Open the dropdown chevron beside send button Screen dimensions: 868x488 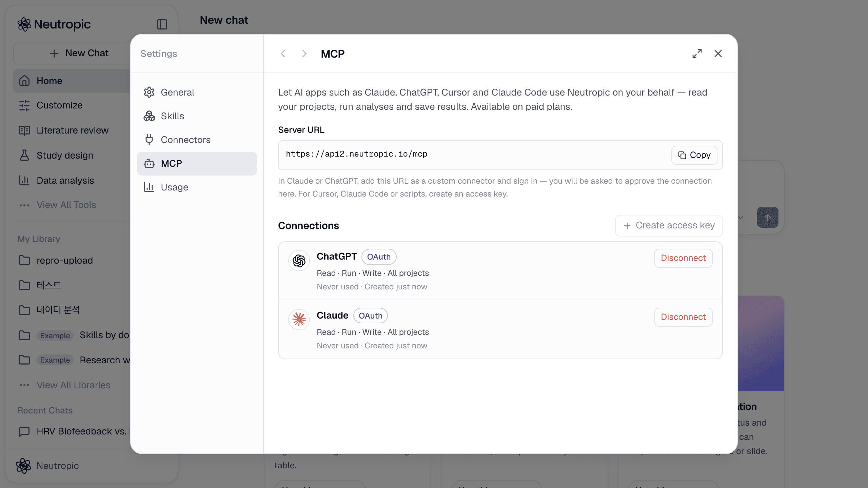[741, 217]
